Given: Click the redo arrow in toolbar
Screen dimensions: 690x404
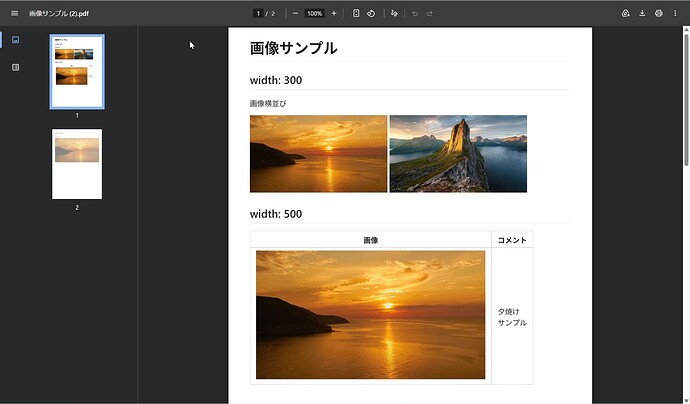Looking at the screenshot, I should [x=430, y=13].
